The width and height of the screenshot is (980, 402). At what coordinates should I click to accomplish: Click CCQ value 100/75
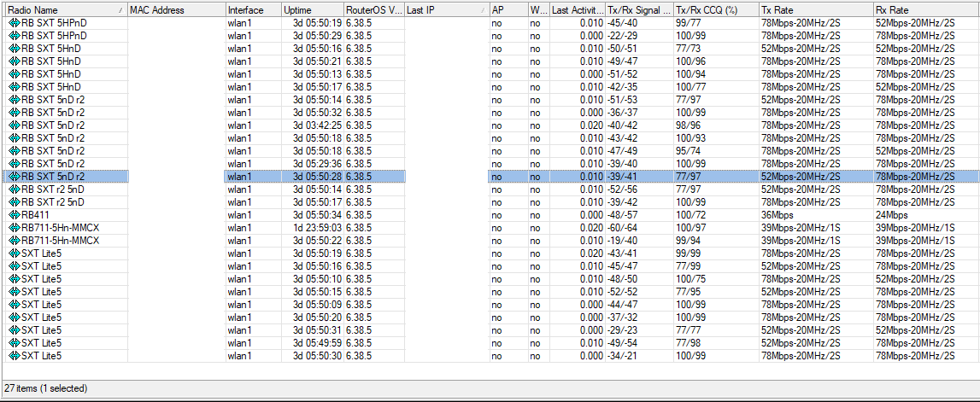click(x=690, y=279)
